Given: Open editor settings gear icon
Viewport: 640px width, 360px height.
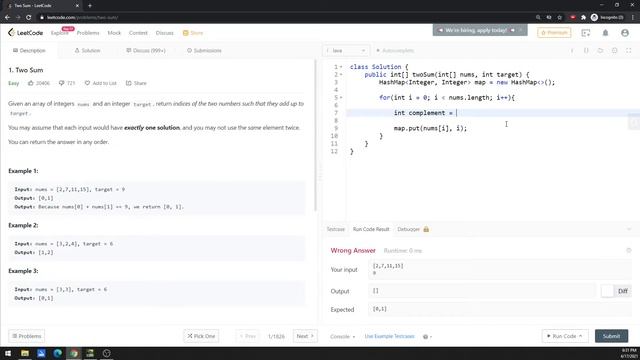Looking at the screenshot, I should pyautogui.click(x=614, y=51).
